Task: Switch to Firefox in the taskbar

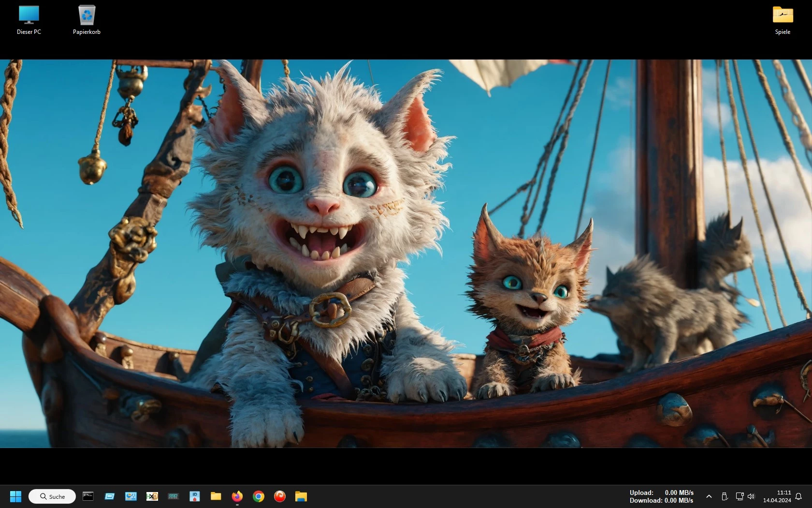Action: pyautogui.click(x=237, y=496)
